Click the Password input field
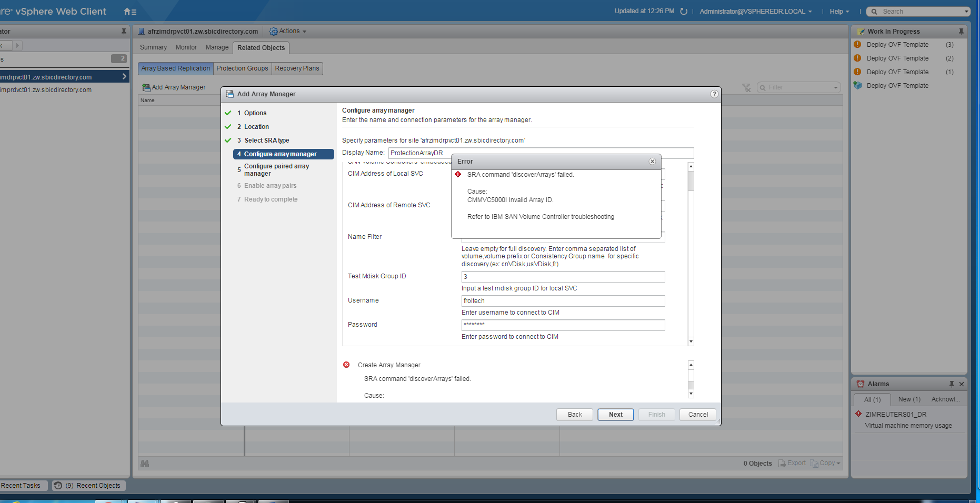 (563, 325)
